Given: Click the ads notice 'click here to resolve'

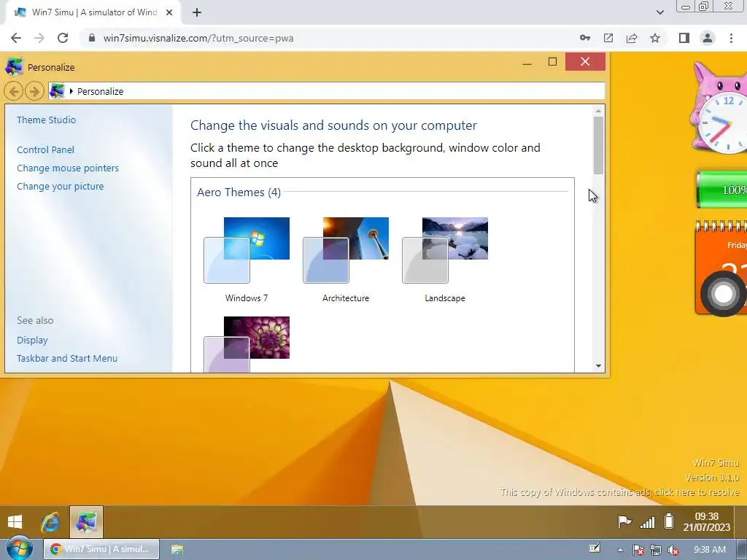Looking at the screenshot, I should click(620, 492).
